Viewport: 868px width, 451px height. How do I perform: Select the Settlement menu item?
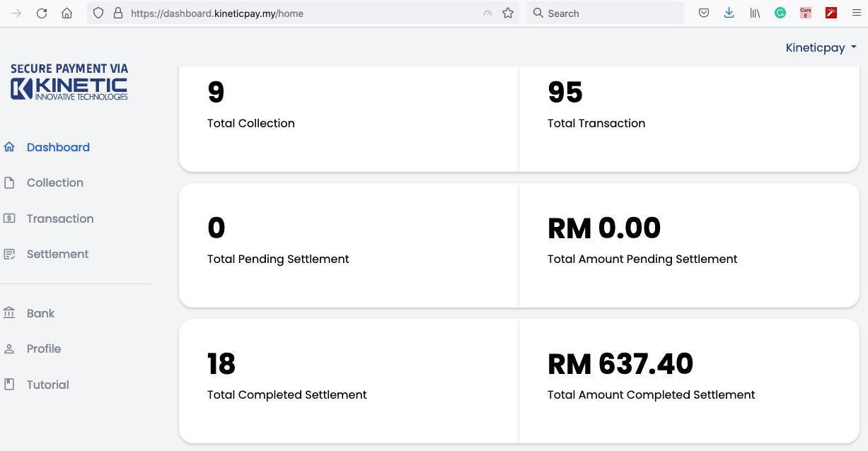(57, 254)
